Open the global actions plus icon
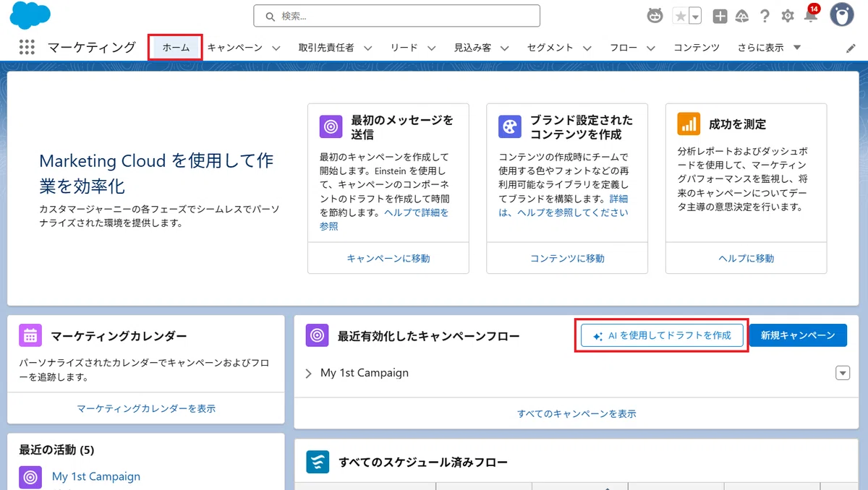The height and width of the screenshot is (490, 868). 720,16
